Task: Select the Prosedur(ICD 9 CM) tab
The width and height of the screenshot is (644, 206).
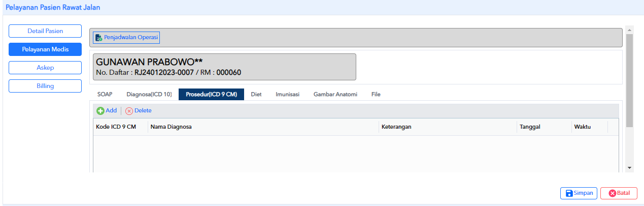Action: point(211,95)
